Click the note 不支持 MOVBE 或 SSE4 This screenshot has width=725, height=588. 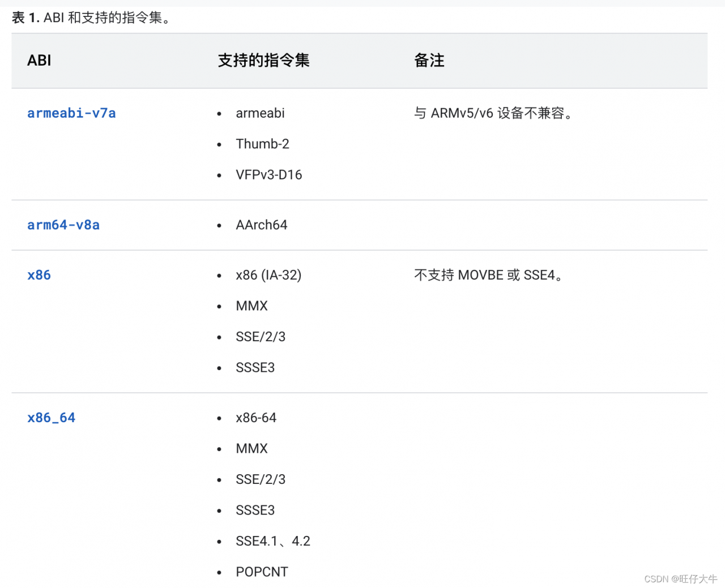(x=489, y=275)
